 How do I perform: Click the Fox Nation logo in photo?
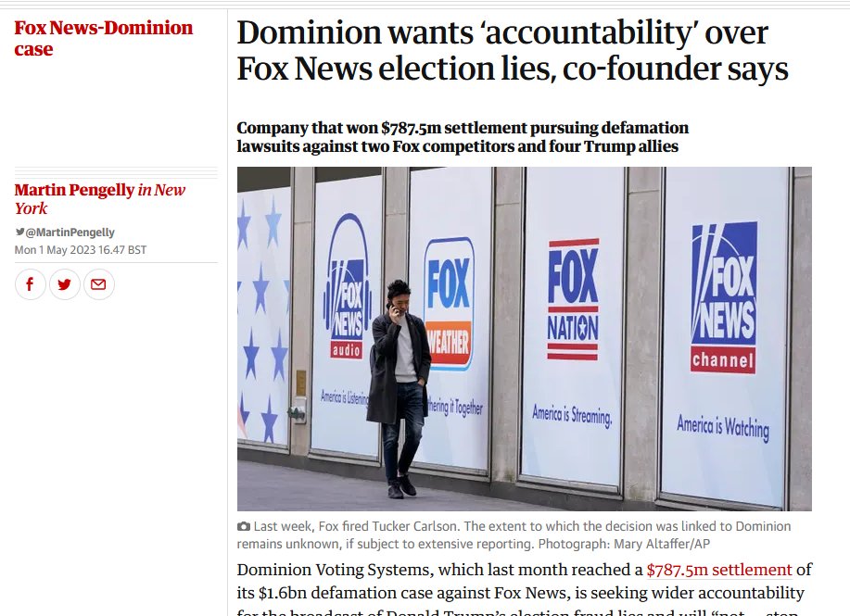(x=573, y=299)
